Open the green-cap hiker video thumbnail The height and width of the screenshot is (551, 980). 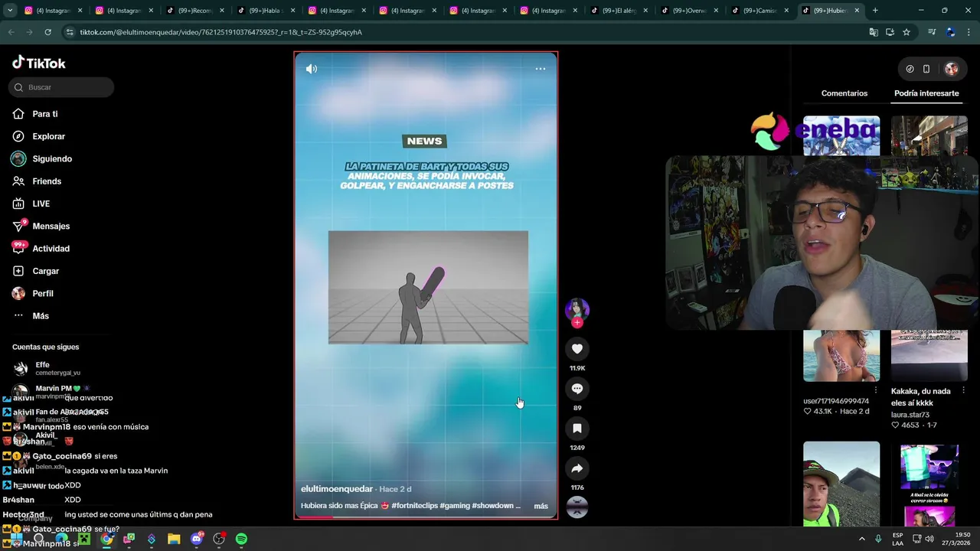click(841, 484)
